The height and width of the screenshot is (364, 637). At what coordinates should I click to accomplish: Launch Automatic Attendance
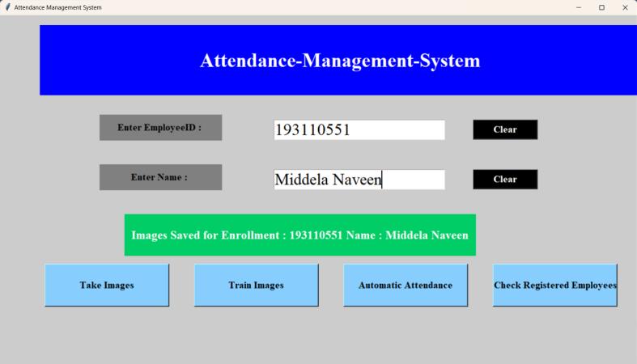click(406, 286)
